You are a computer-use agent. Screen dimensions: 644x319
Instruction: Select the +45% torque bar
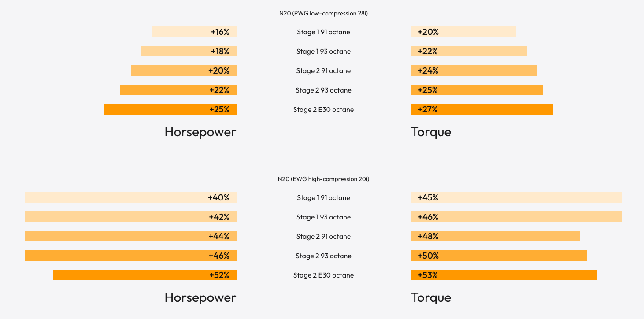coord(516,197)
